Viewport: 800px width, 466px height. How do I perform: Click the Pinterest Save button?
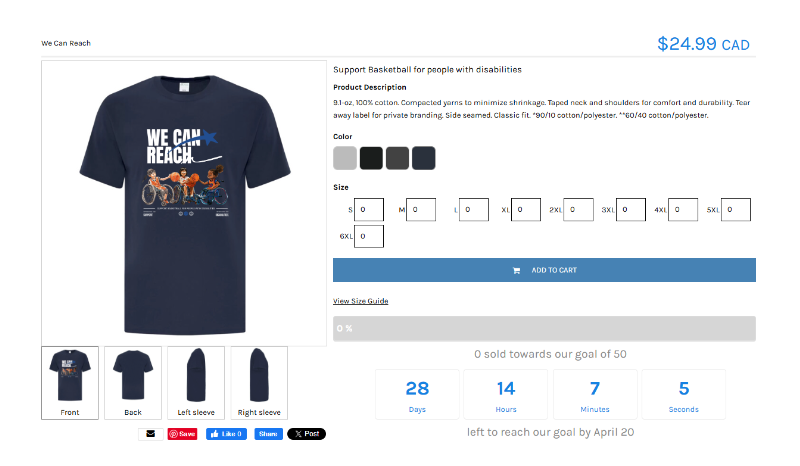click(183, 434)
